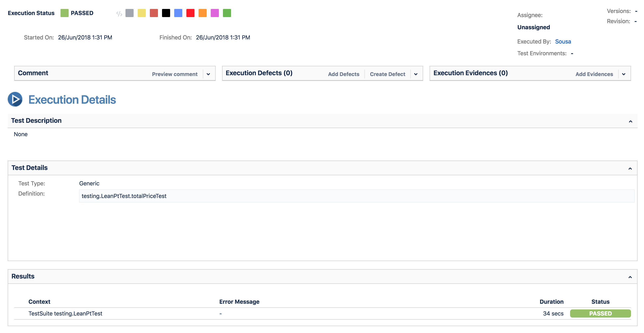Select the bright red status swatch

coord(190,13)
